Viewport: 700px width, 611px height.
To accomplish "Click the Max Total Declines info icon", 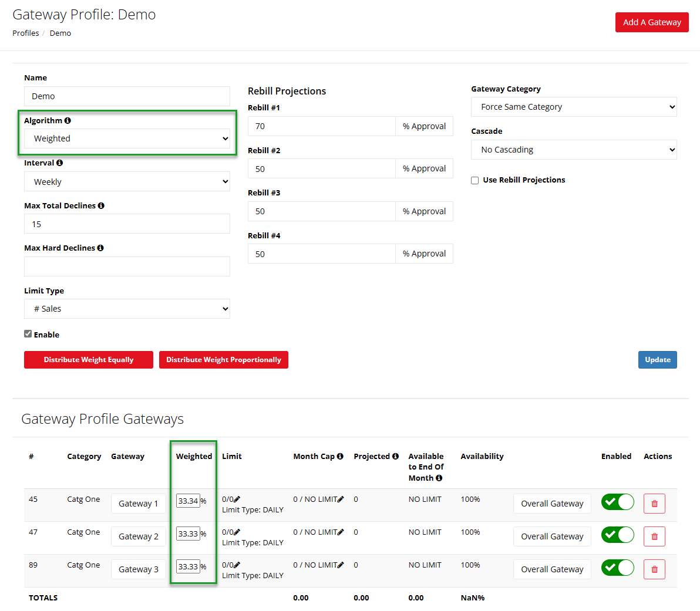I will (x=101, y=205).
